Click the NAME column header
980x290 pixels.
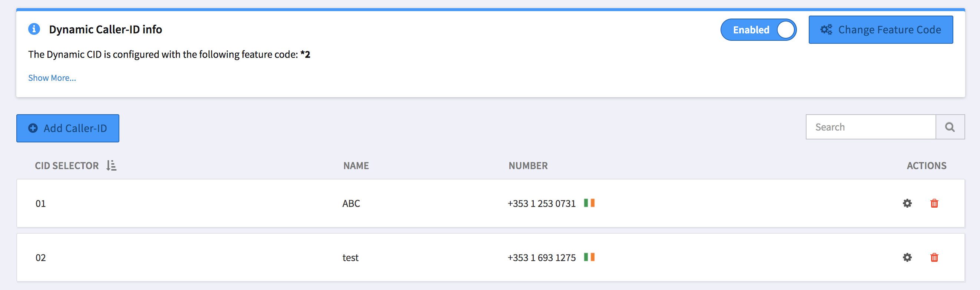(356, 165)
